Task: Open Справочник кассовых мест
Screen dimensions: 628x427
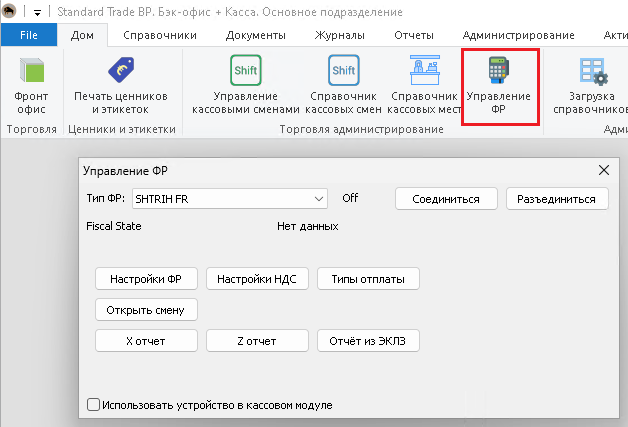Action: [424, 86]
